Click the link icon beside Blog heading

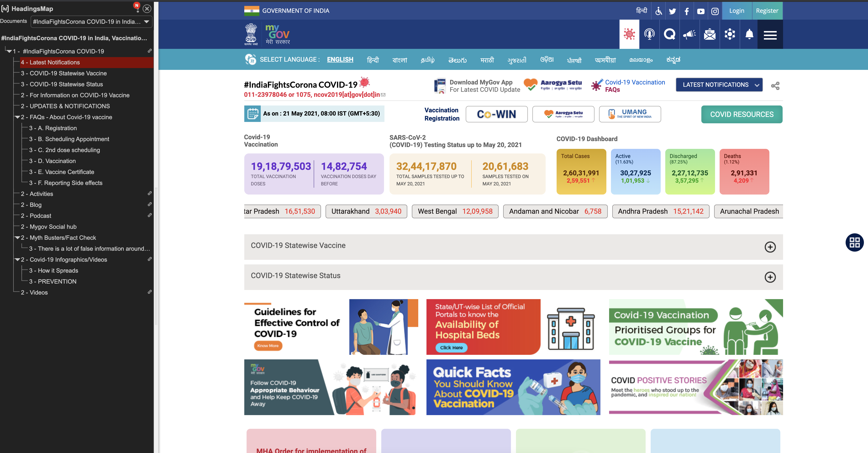point(150,204)
